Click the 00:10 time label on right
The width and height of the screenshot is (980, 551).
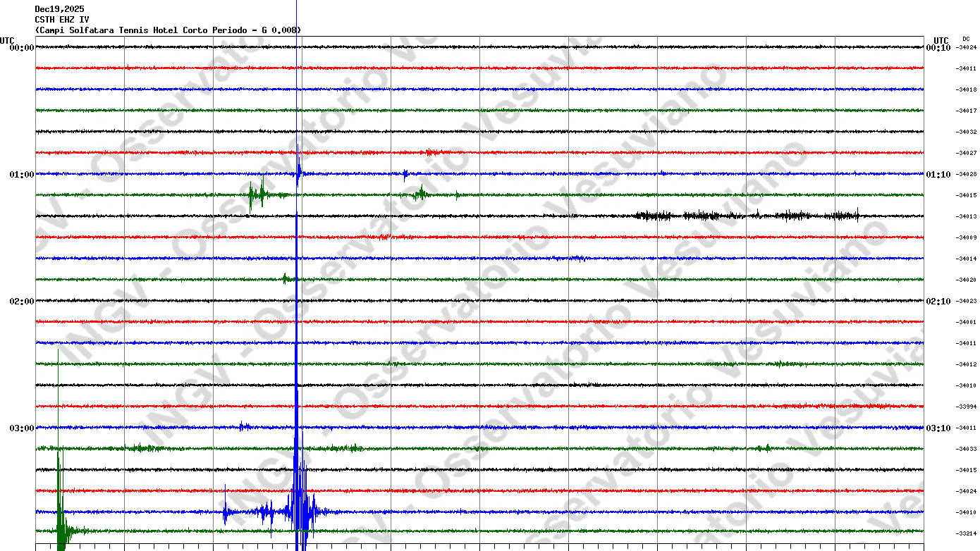[x=938, y=48]
